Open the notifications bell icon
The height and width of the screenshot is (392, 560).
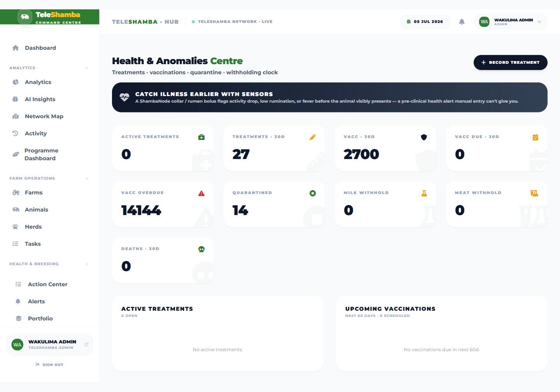462,22
